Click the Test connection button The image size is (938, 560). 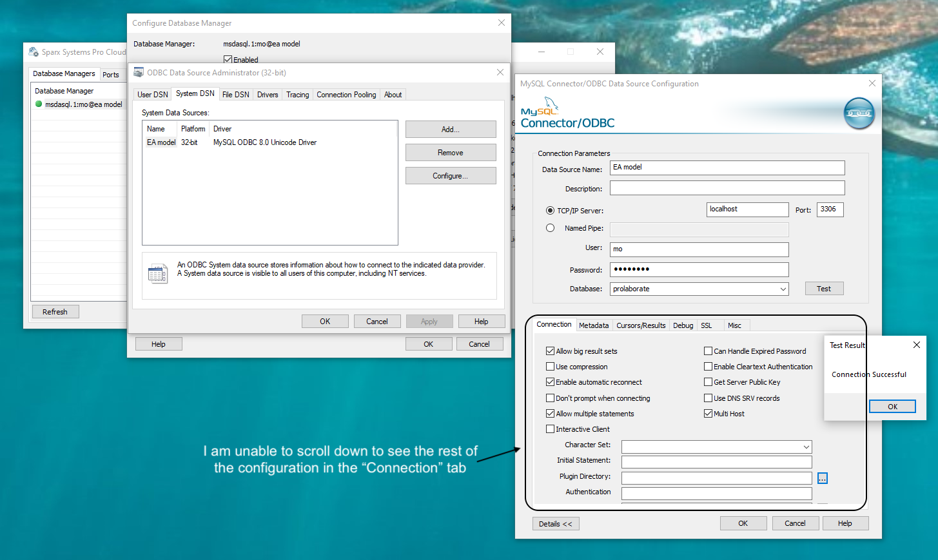coord(824,289)
